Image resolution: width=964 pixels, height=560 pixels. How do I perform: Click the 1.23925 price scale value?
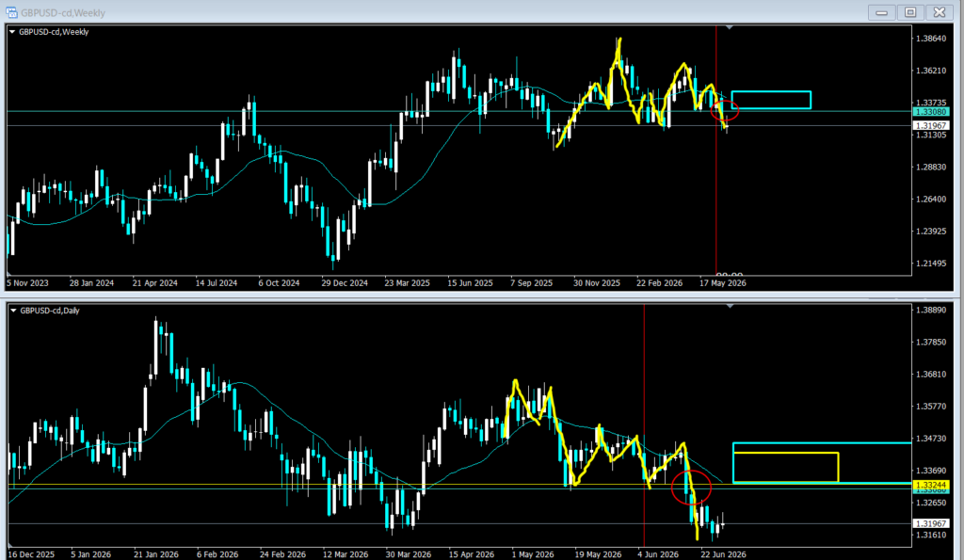(x=931, y=232)
